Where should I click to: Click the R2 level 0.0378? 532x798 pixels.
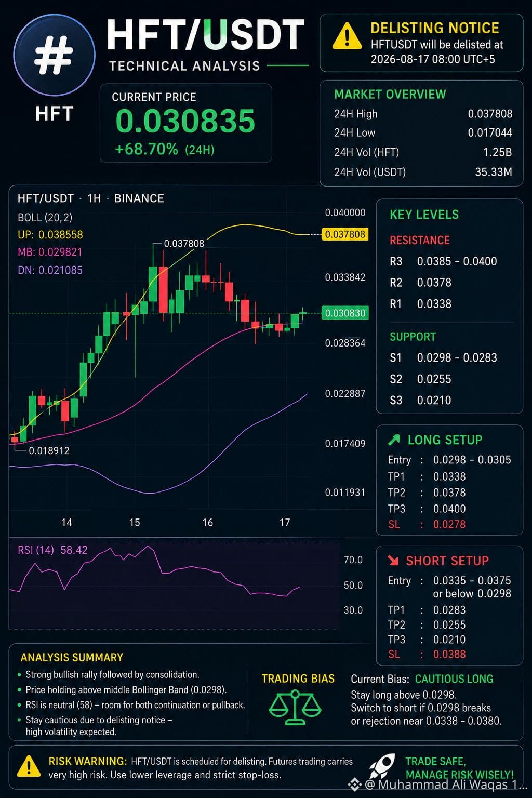click(420, 283)
